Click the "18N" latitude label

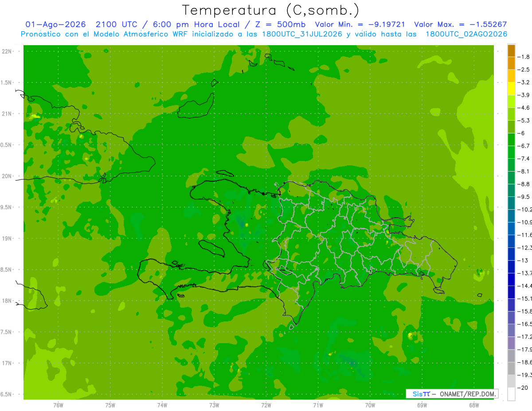pyautogui.click(x=7, y=301)
